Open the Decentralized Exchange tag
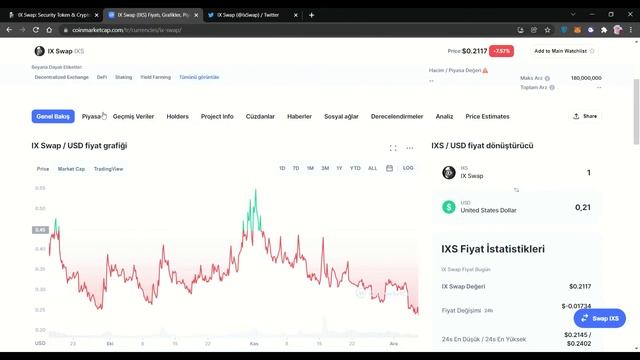Screen dimensions: 640x360 point(62,77)
